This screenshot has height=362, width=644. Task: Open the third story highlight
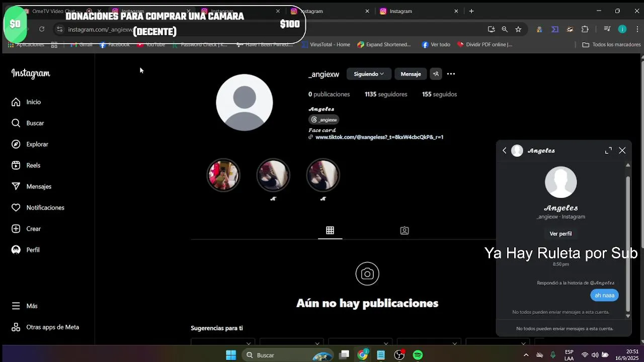click(323, 175)
